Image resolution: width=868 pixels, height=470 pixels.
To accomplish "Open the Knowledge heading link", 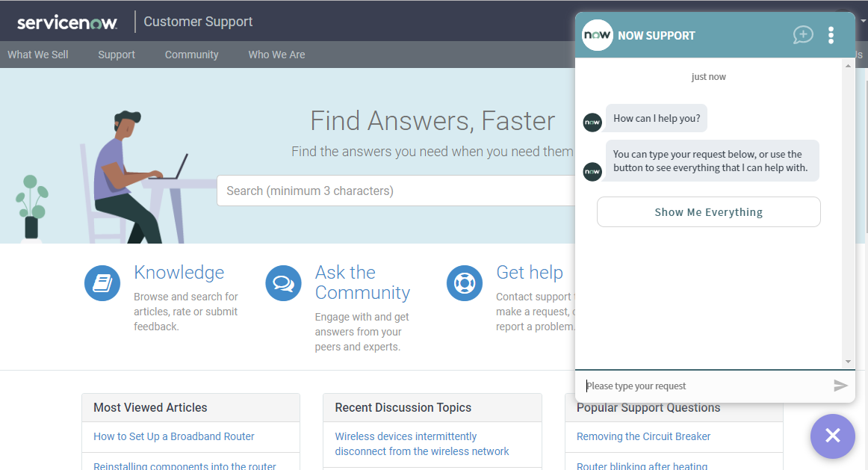I will point(179,273).
